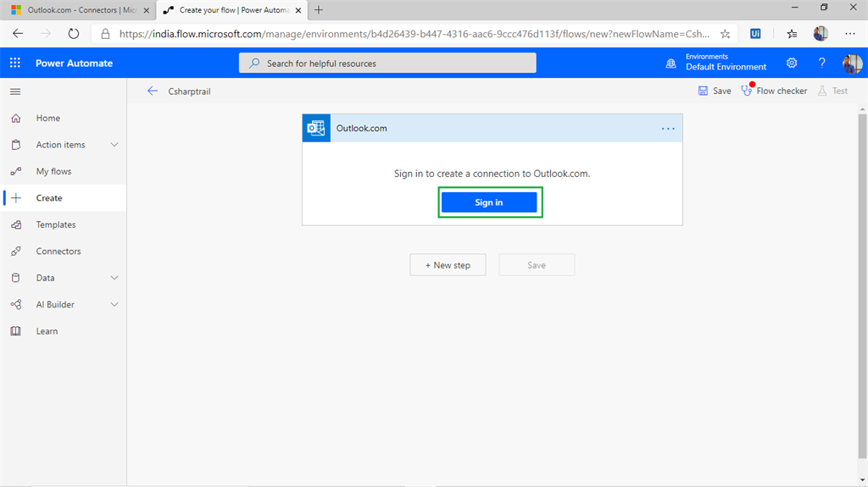Viewport: 868px width, 487px height.
Task: Open browser settings and more menu
Action: [849, 34]
